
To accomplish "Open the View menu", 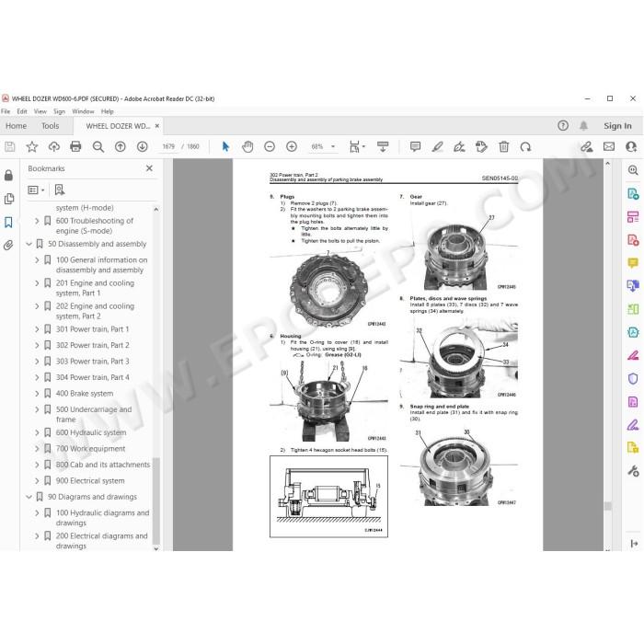I will point(40,111).
